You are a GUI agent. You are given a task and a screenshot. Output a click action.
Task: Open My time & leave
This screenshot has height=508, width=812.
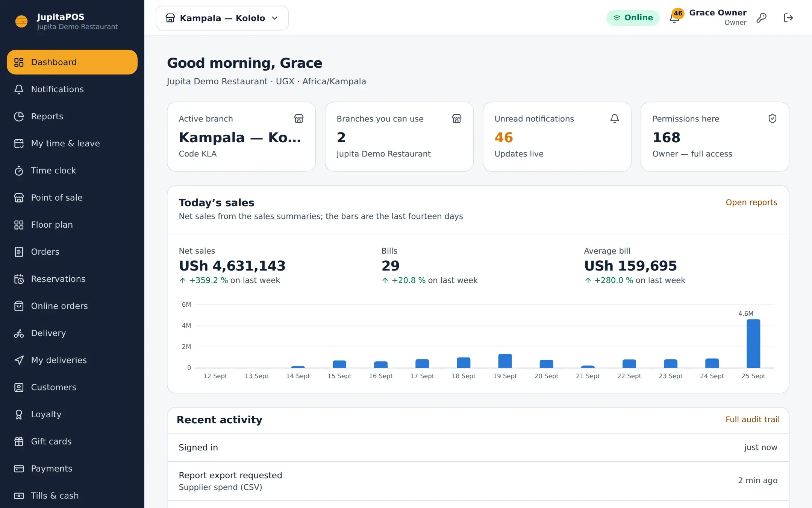[x=72, y=143]
